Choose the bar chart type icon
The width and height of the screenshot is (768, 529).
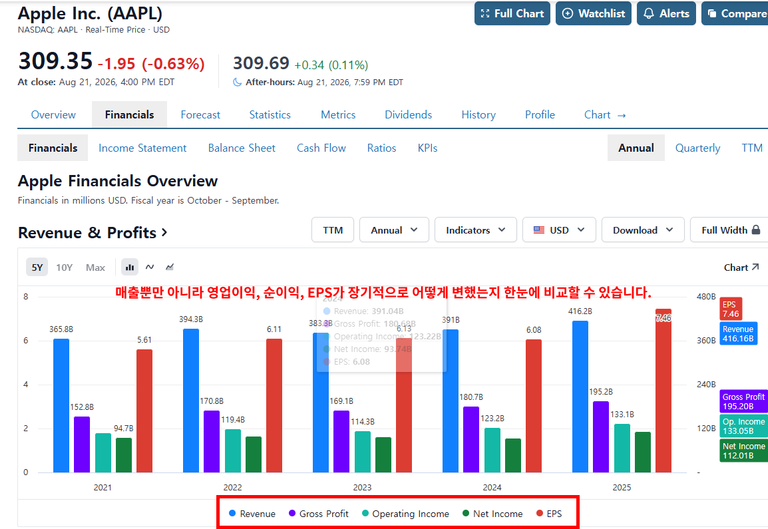tap(130, 267)
